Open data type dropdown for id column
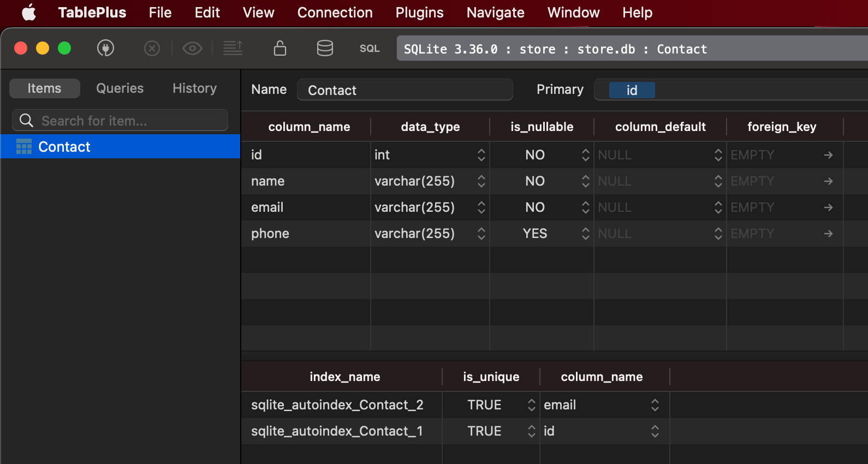 (481, 155)
